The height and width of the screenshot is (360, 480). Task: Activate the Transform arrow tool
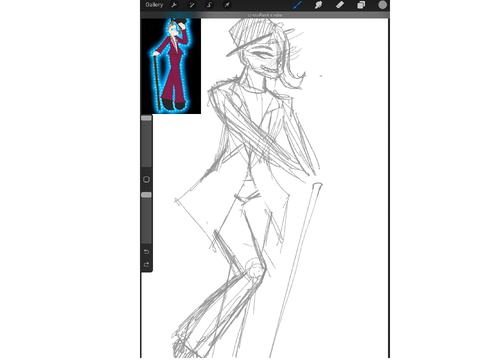(227, 5)
